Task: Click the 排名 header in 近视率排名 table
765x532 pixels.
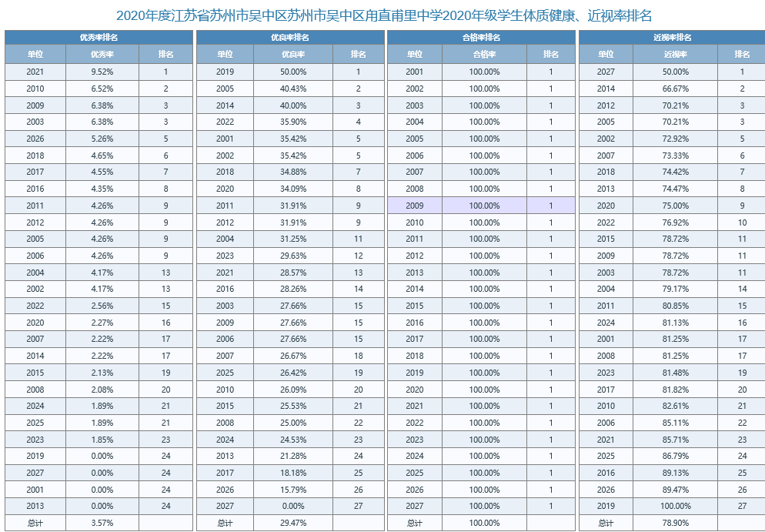Action: tap(742, 54)
